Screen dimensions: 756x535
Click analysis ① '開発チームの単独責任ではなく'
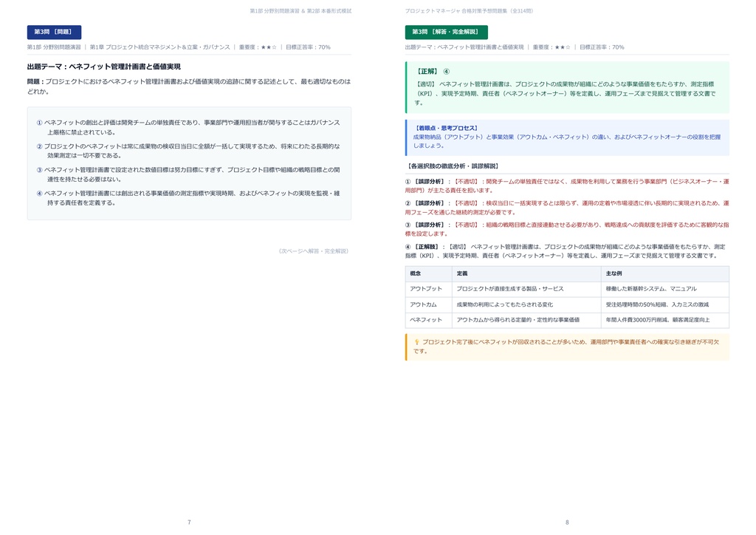point(567,185)
